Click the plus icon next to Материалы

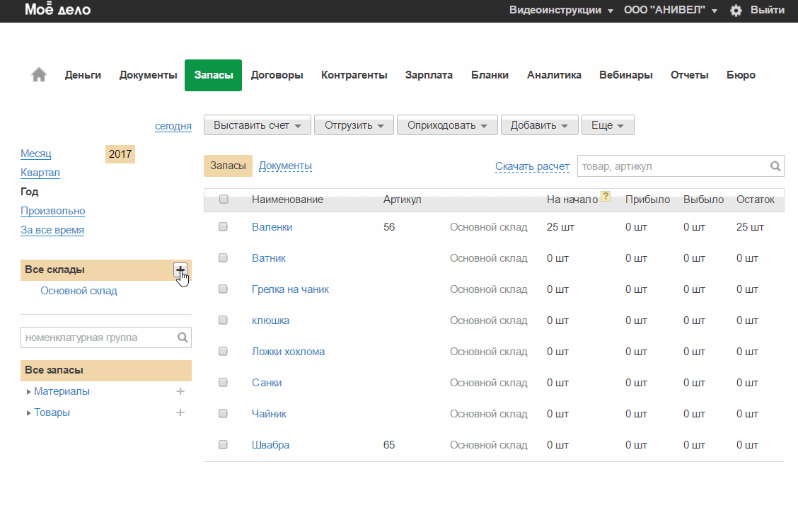point(180,391)
